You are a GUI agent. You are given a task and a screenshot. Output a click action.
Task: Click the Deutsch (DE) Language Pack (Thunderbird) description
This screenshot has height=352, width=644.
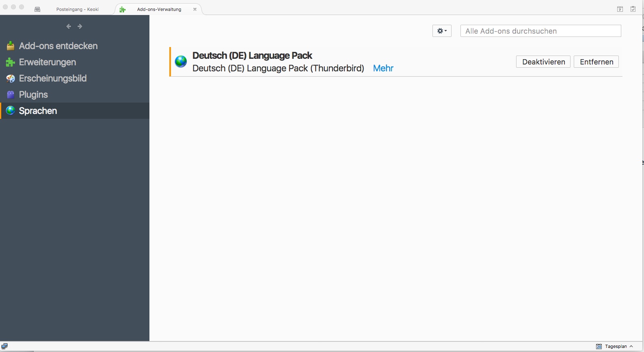coord(278,68)
